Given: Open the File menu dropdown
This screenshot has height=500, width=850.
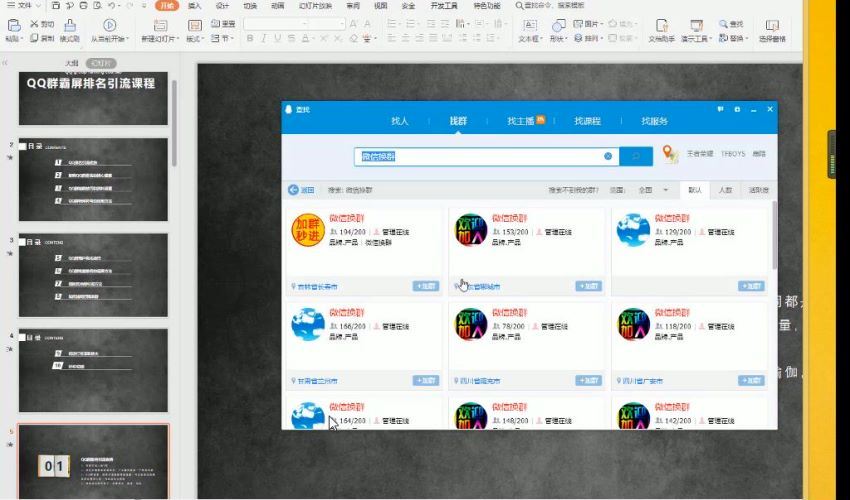Looking at the screenshot, I should pos(24,5).
